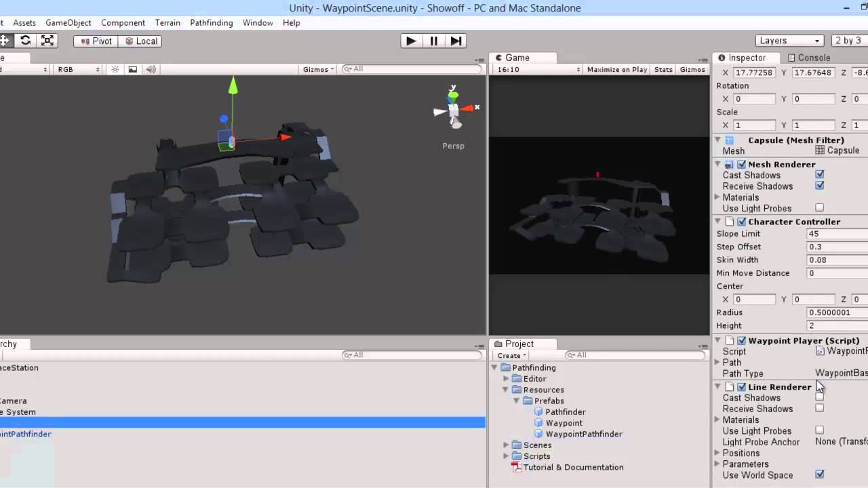
Task: Click the scene orientation gizmo
Action: 454,108
